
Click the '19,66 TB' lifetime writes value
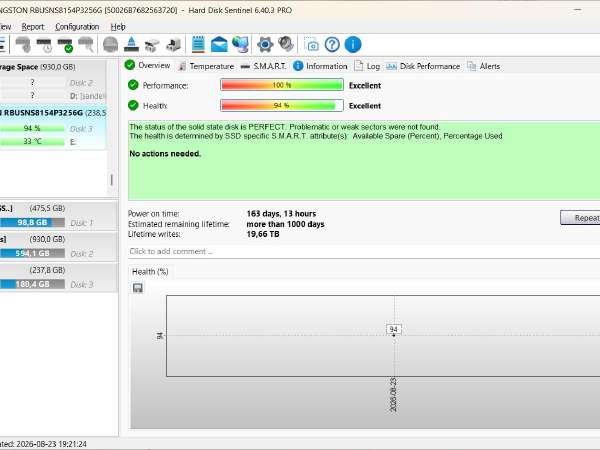(x=263, y=234)
